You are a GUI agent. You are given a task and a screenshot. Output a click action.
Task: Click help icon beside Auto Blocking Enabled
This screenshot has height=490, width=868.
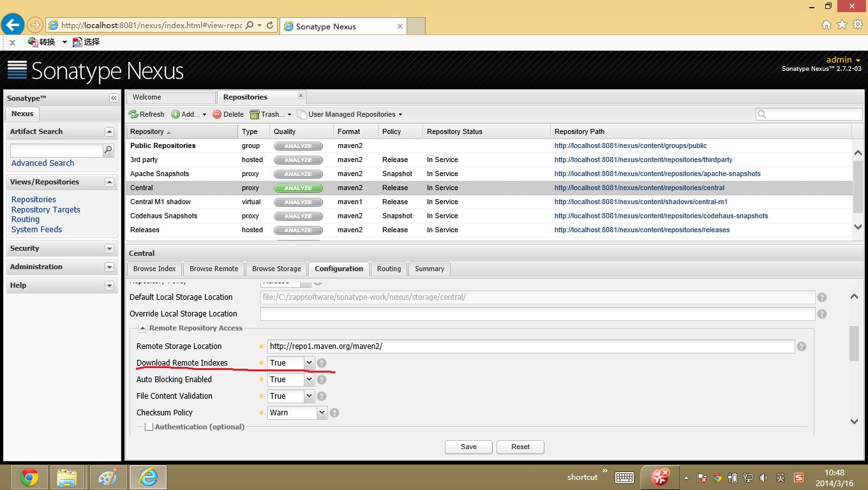[x=322, y=380]
